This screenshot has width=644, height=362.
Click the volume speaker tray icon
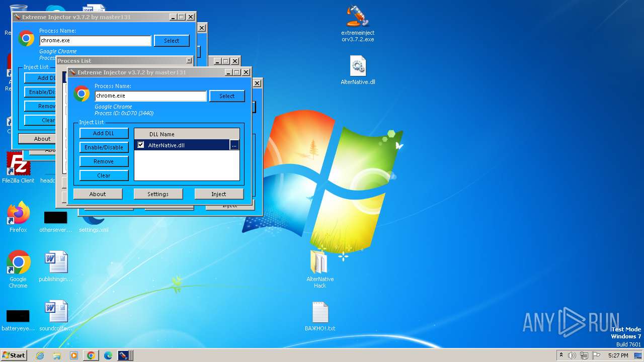(572, 355)
